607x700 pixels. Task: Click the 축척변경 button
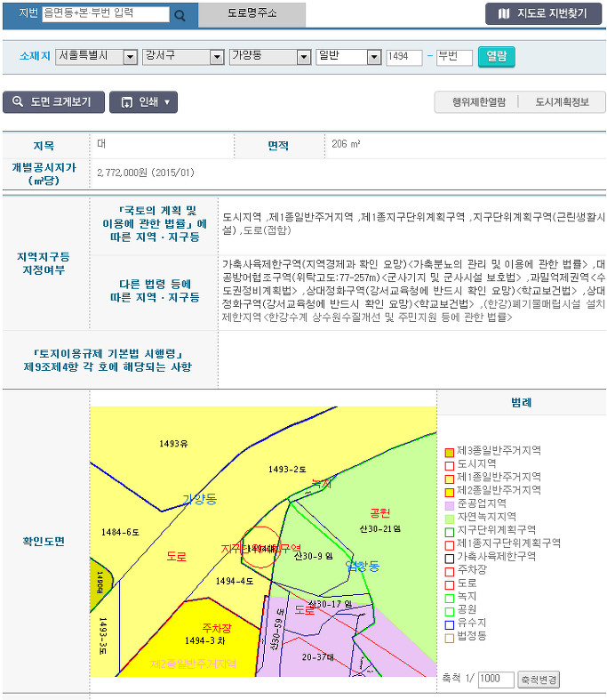[x=539, y=680]
